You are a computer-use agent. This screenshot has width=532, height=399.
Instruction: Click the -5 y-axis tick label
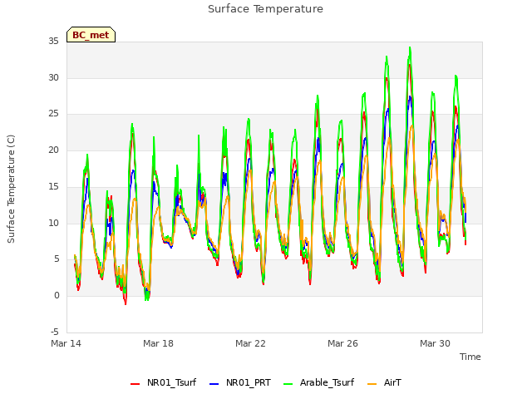click(55, 332)
